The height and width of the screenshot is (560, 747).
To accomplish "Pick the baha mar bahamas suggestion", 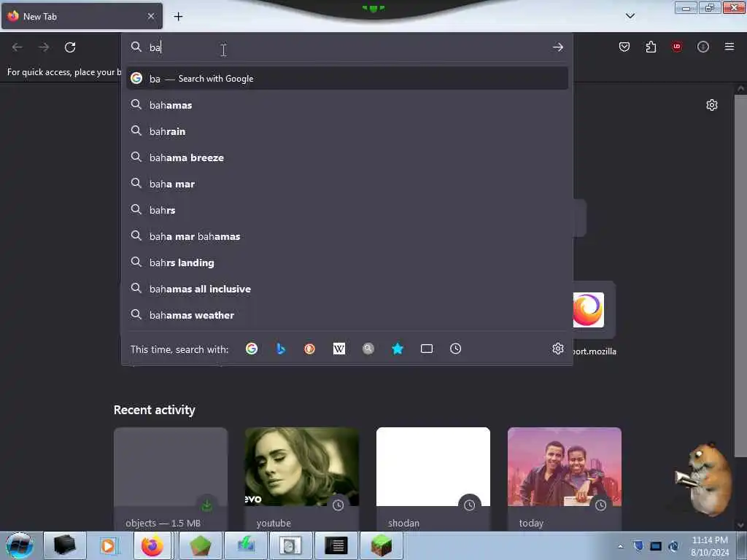I will point(347,236).
